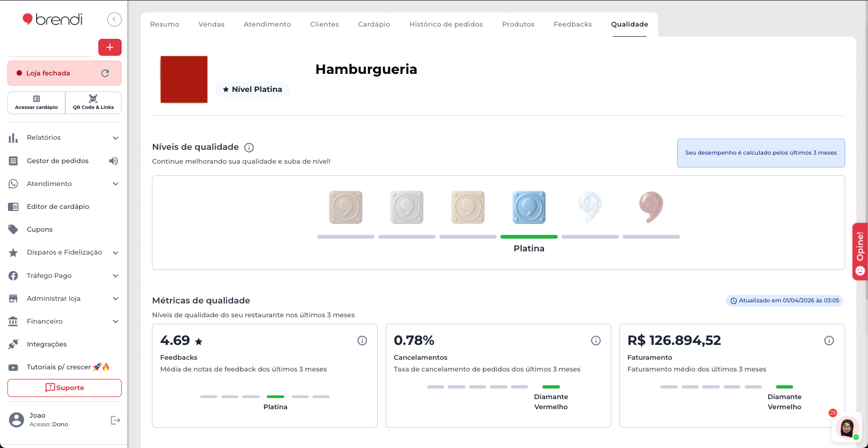
Task: Click the blue Platina level badge
Action: [529, 207]
